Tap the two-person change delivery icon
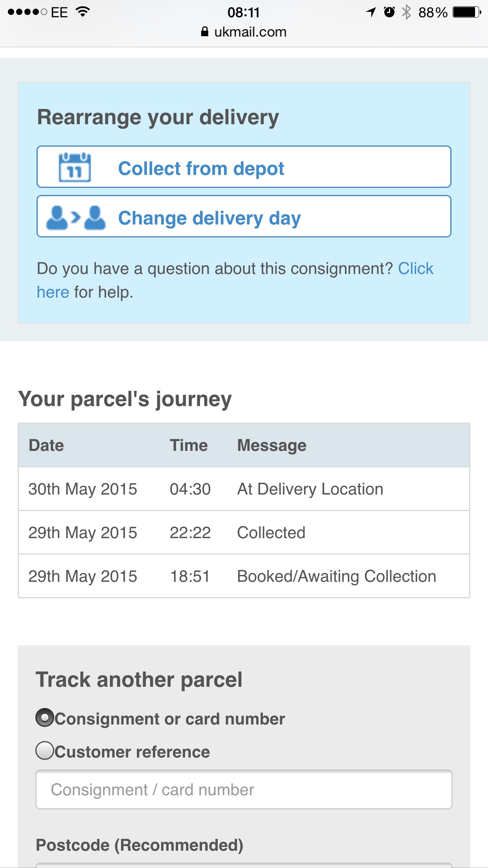This screenshot has height=868, width=488. [76, 217]
